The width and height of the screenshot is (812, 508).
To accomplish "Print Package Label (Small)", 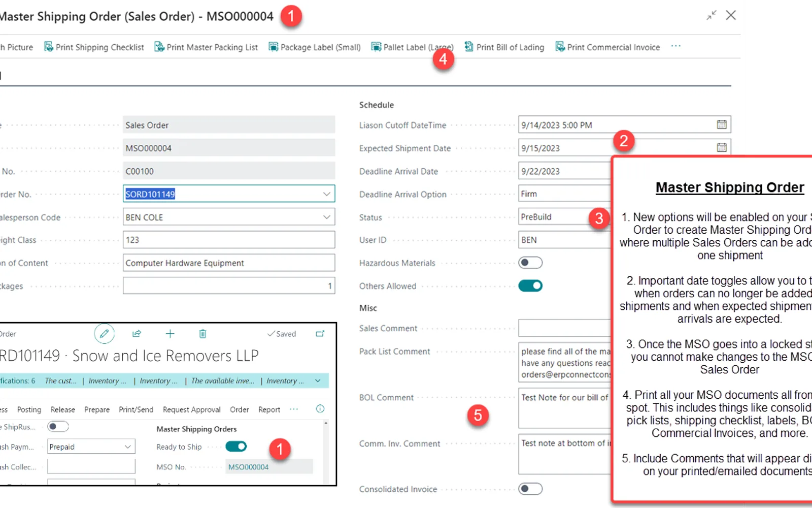I will click(315, 47).
